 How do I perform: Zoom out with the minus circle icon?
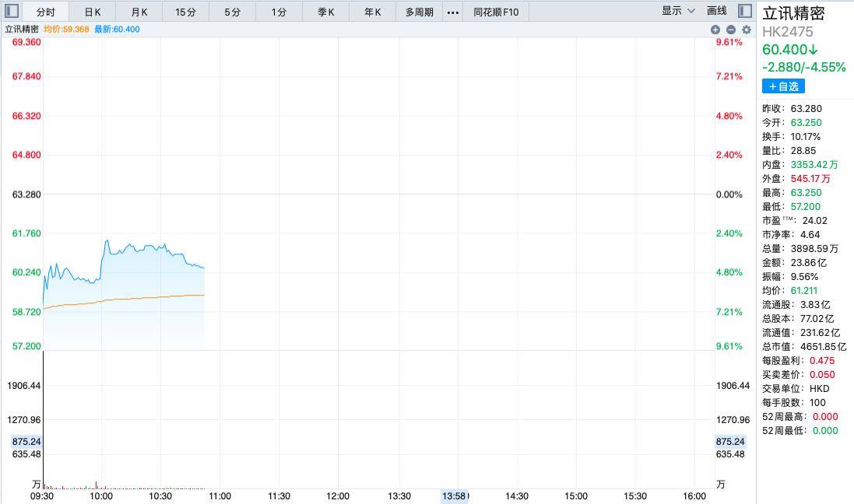tap(731, 30)
